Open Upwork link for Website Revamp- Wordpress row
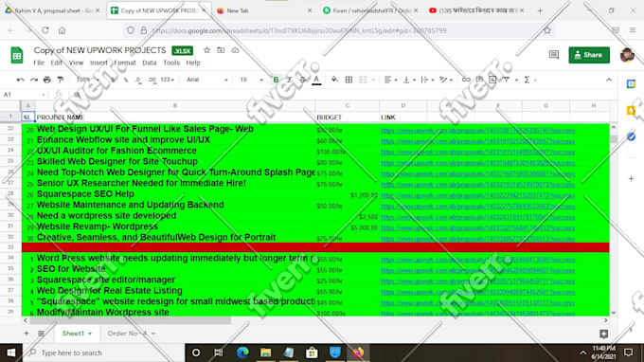Image resolution: width=644 pixels, height=362 pixels. pos(477,227)
